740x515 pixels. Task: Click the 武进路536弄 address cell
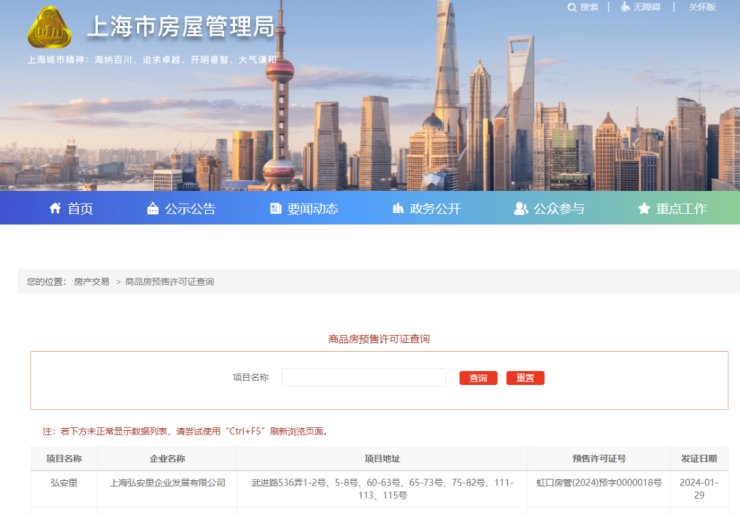382,489
